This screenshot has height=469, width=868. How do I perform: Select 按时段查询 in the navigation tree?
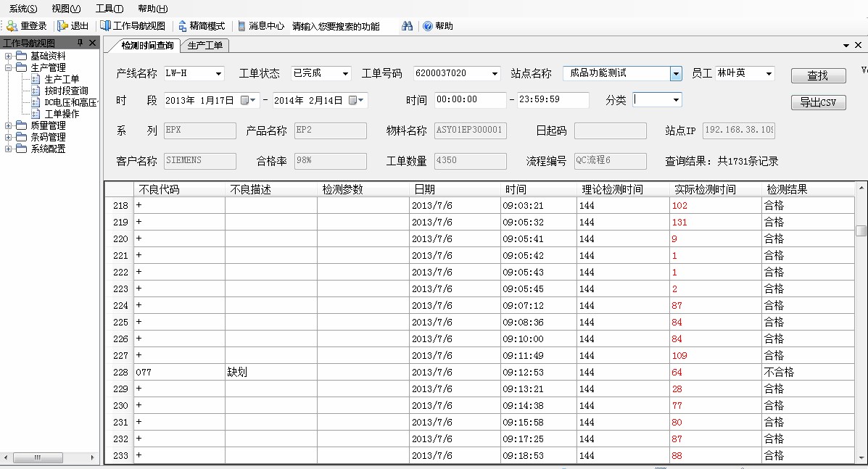(x=66, y=91)
